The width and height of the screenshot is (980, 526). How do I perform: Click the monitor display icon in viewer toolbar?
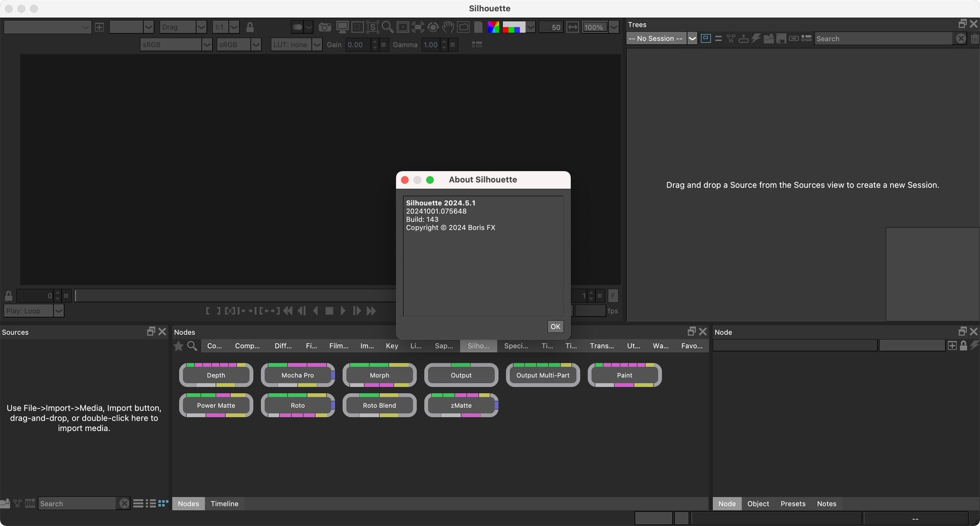tap(342, 27)
